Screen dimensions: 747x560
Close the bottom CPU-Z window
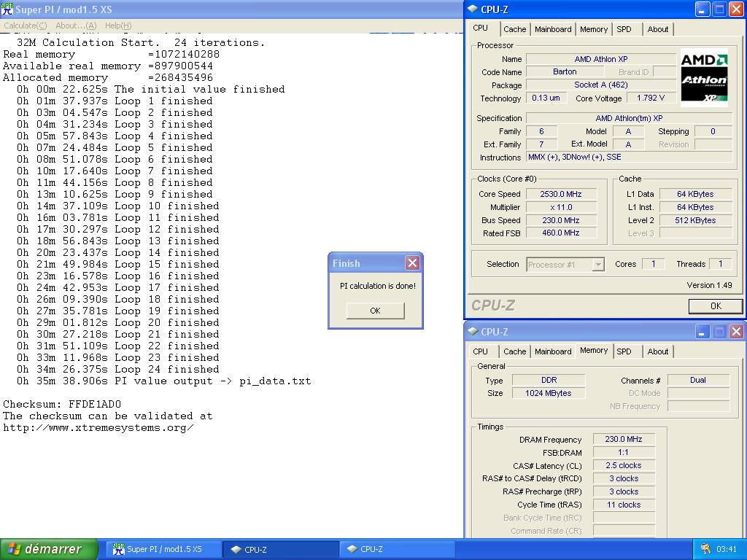point(736,332)
